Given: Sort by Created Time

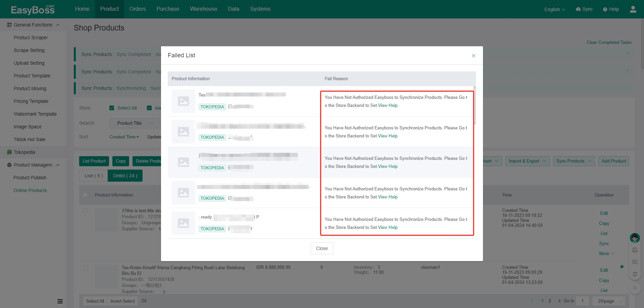Looking at the screenshot, I should point(124,137).
